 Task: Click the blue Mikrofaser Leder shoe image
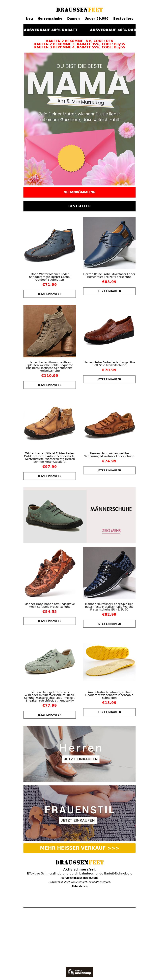(x=109, y=243)
